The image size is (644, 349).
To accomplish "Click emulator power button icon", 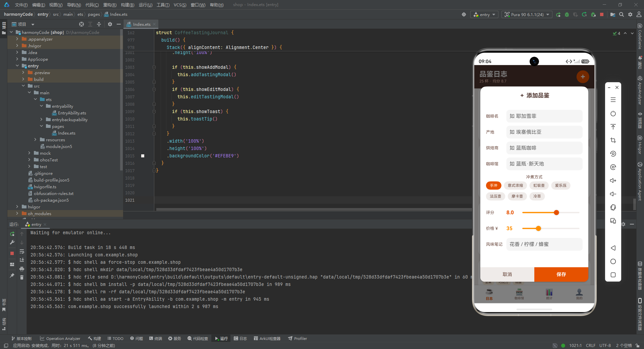I will [613, 113].
